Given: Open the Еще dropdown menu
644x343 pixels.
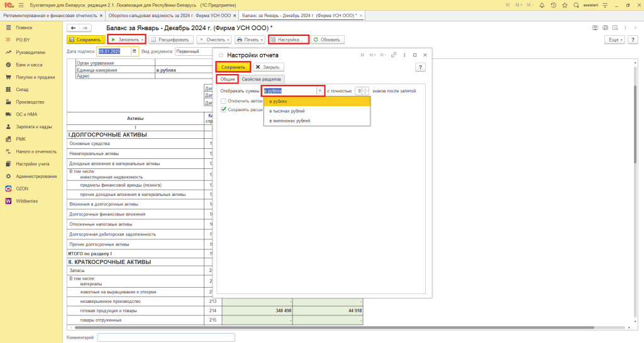Looking at the screenshot, I should (614, 40).
